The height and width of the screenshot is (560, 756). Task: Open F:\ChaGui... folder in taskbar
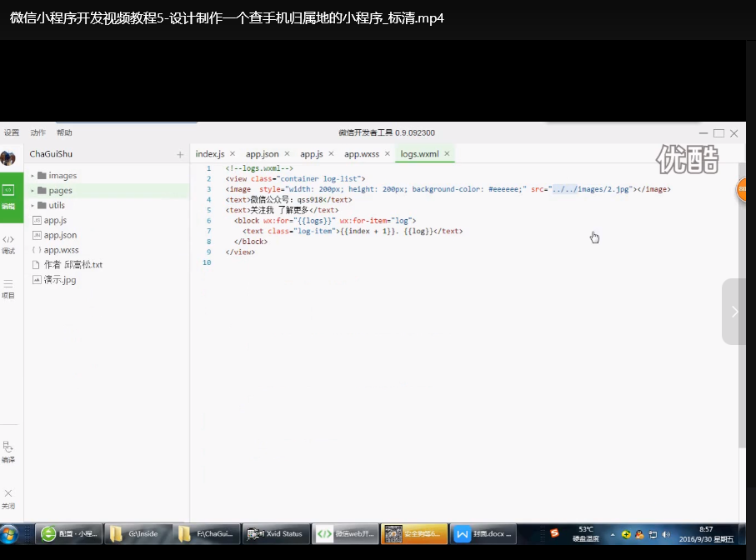[207, 534]
